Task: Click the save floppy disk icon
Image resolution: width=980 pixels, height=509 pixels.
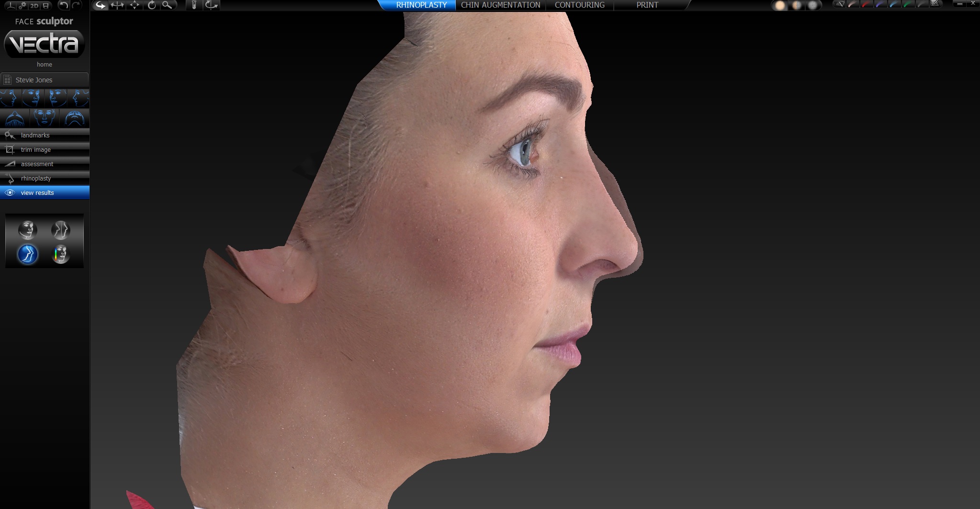Action: pyautogui.click(x=46, y=6)
